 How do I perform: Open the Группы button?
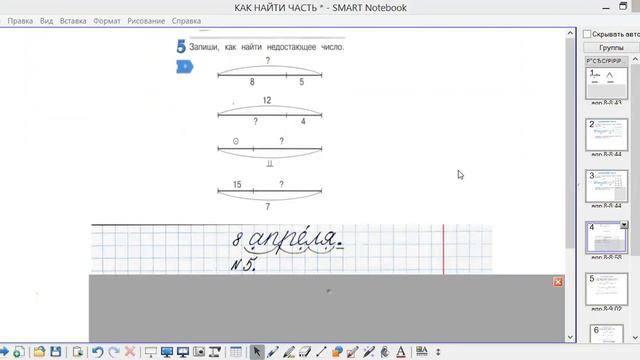point(611,47)
